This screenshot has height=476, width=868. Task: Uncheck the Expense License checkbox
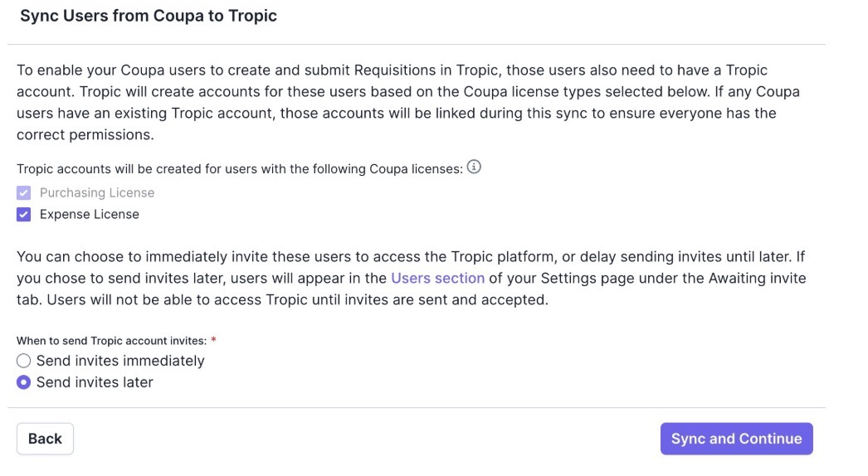(x=24, y=214)
